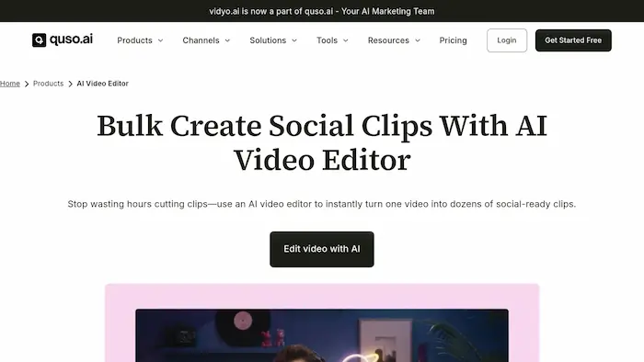Expand the Channels dropdown chevron
This screenshot has height=362, width=644.
tap(227, 40)
